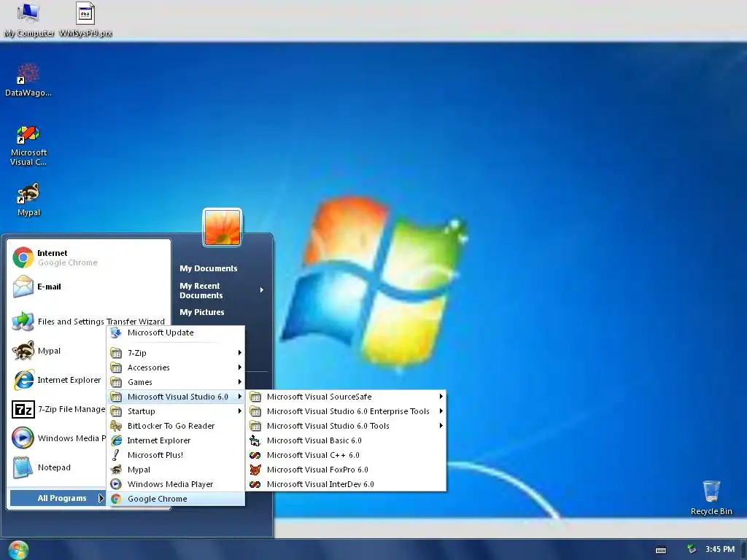The height and width of the screenshot is (560, 747).
Task: Click the Mypal icon in Start menu pinned list
Action: (23, 351)
